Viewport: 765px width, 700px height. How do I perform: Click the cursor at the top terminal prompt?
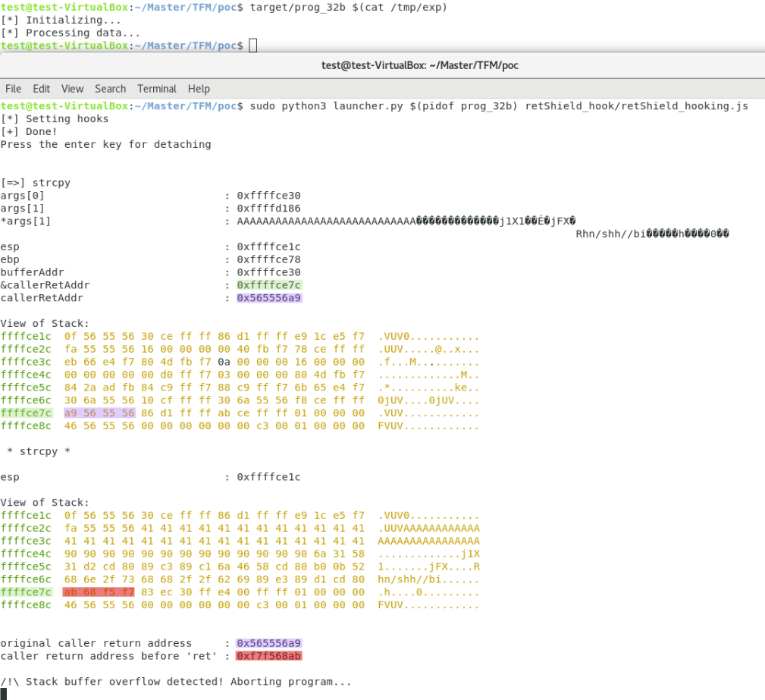pos(252,46)
